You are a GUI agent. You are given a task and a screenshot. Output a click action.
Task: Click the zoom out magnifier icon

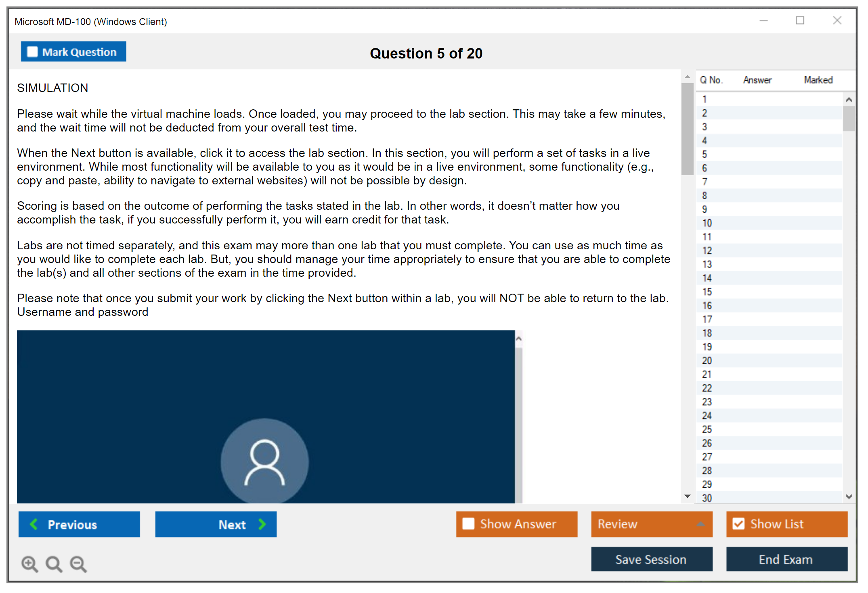tap(78, 563)
